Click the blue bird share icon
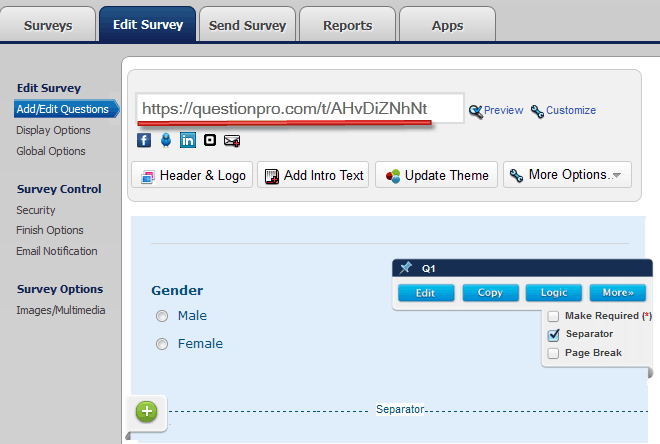The width and height of the screenshot is (660, 444). [x=166, y=140]
